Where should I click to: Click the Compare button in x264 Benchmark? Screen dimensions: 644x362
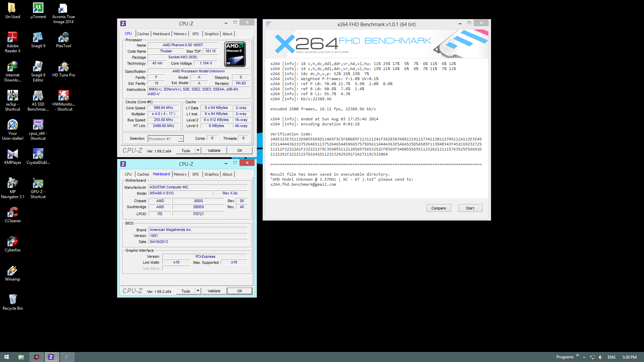438,208
